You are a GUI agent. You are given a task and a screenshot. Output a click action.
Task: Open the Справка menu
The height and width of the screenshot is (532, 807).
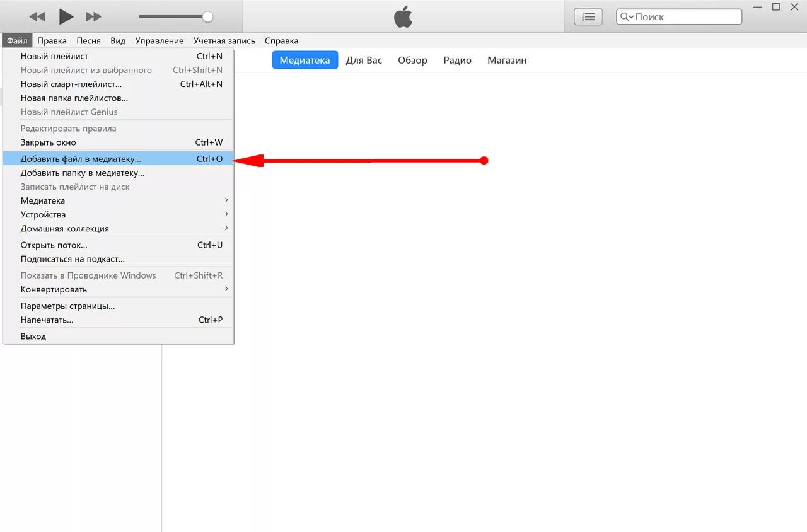click(282, 41)
